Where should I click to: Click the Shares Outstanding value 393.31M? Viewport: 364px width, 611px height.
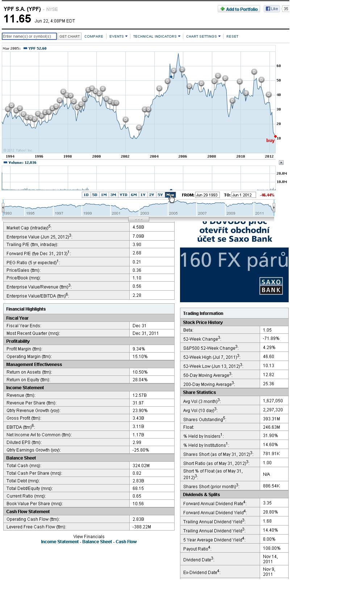pyautogui.click(x=271, y=419)
